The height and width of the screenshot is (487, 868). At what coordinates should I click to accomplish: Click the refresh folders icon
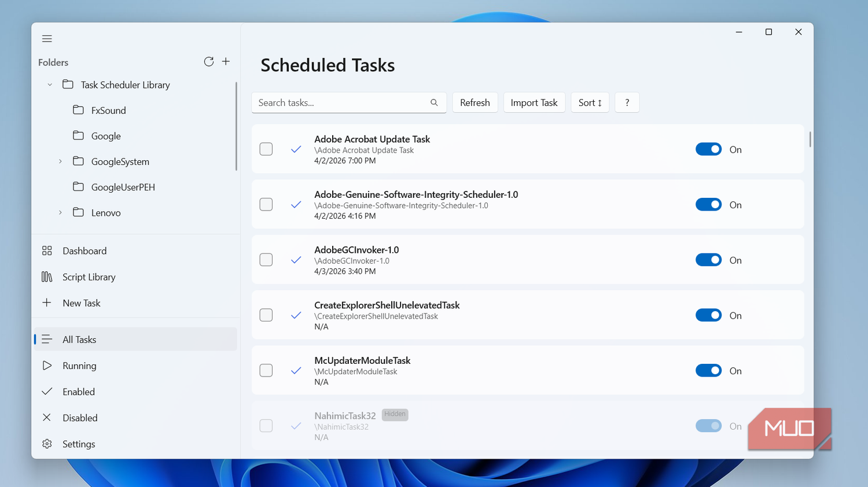209,61
